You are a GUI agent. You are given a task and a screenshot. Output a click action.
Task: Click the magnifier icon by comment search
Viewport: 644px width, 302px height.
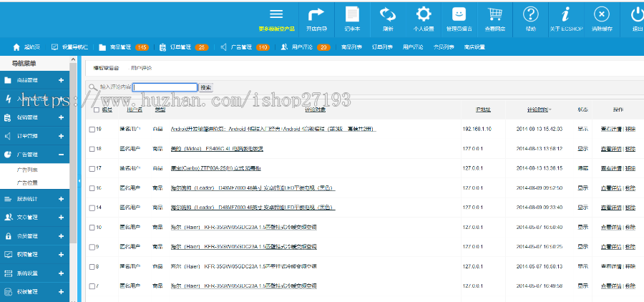click(93, 87)
